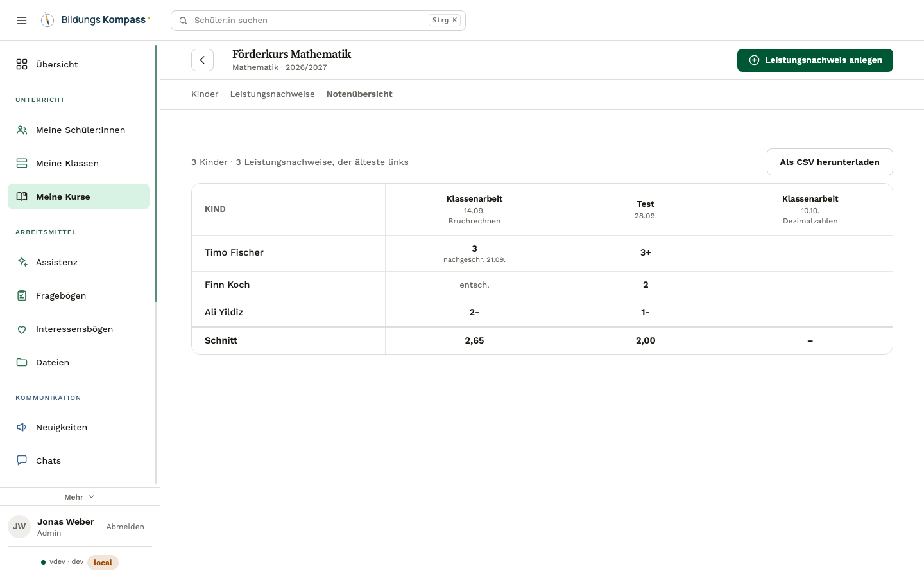Go back with the chevron button
924x578 pixels.
(x=202, y=60)
